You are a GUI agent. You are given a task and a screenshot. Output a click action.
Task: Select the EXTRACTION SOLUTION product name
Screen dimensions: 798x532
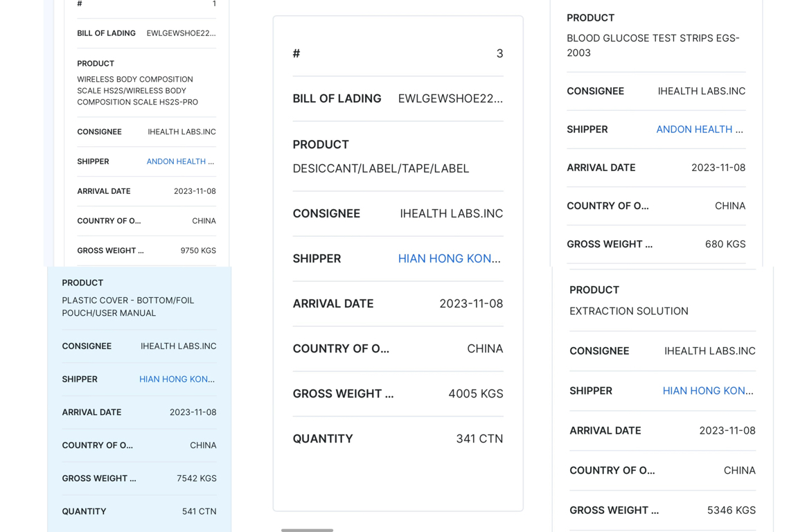[628, 311]
